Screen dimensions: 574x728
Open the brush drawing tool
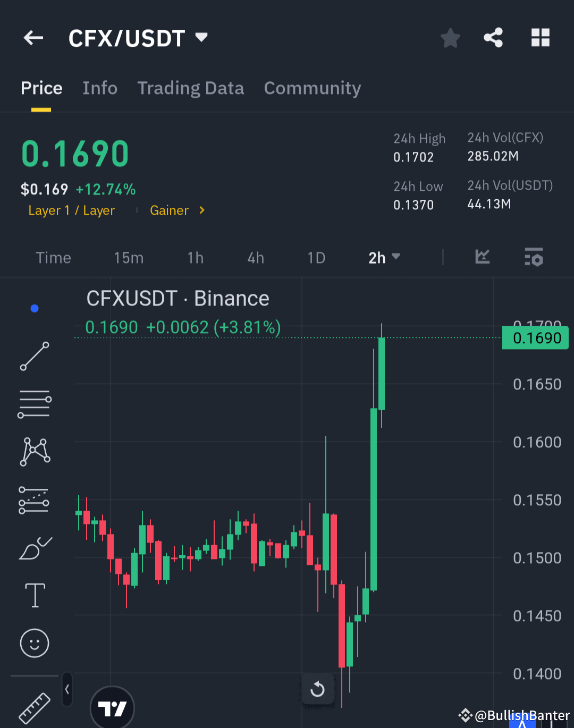coord(34,547)
